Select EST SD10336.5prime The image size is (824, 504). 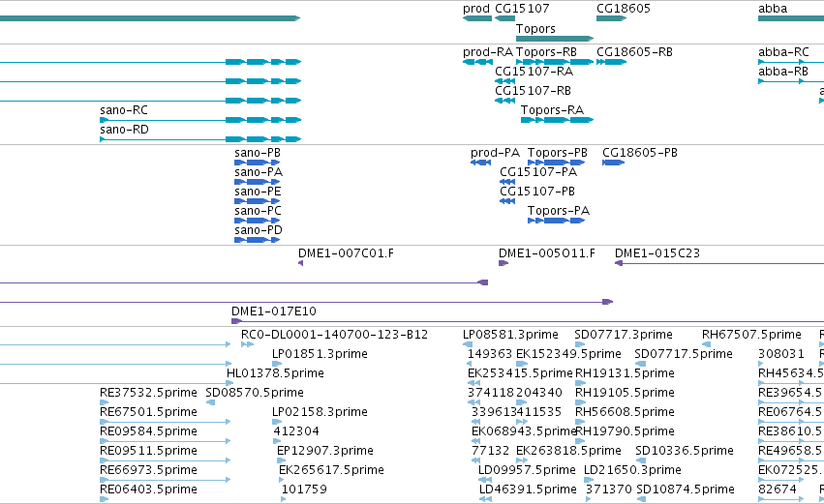pyautogui.click(x=640, y=460)
